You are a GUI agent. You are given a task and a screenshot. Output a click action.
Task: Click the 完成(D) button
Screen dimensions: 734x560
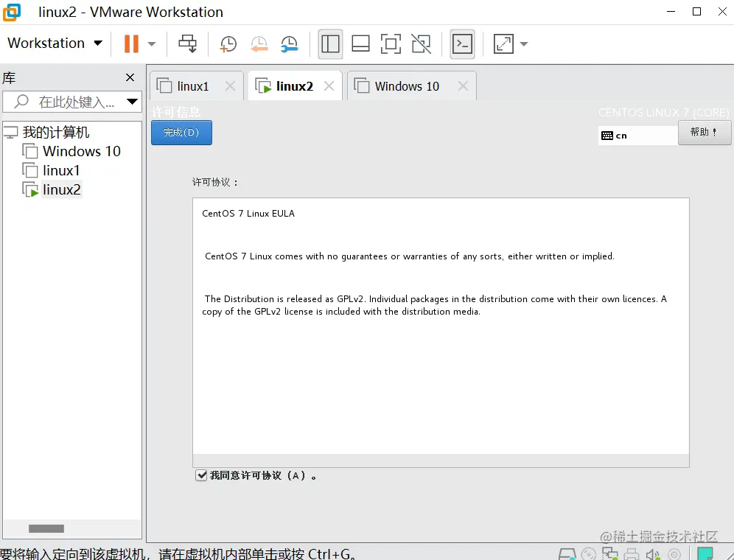181,133
